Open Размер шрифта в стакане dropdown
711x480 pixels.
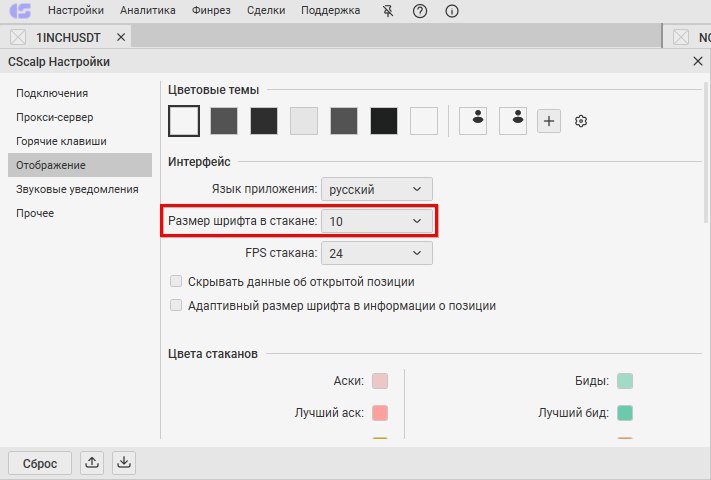pyautogui.click(x=377, y=221)
